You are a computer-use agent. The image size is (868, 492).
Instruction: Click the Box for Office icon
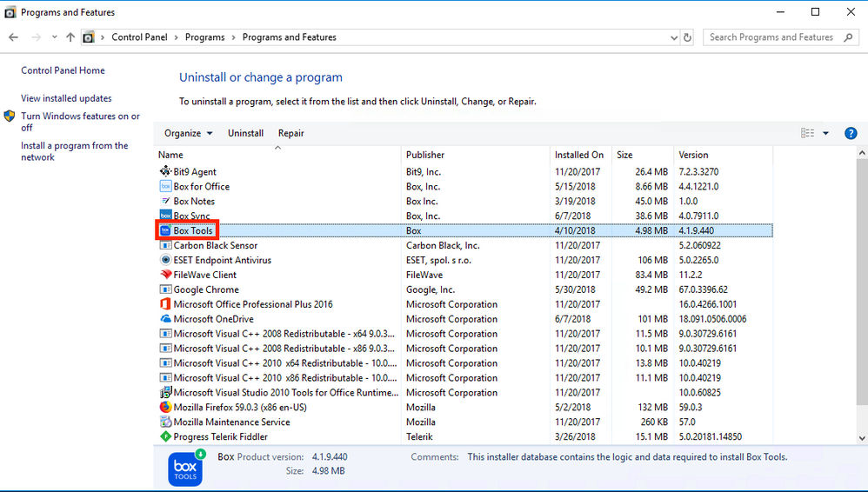(165, 186)
